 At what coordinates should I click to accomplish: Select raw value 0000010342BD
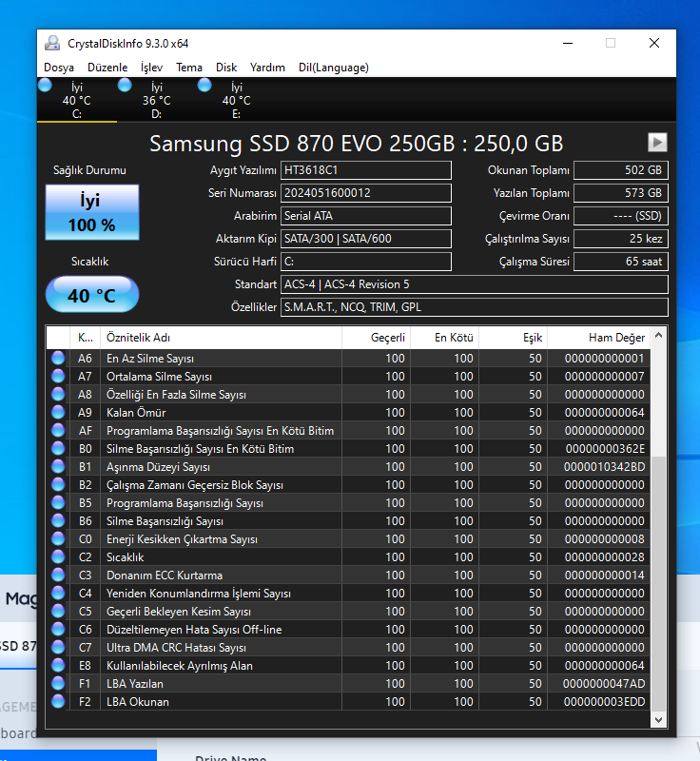pyautogui.click(x=605, y=467)
